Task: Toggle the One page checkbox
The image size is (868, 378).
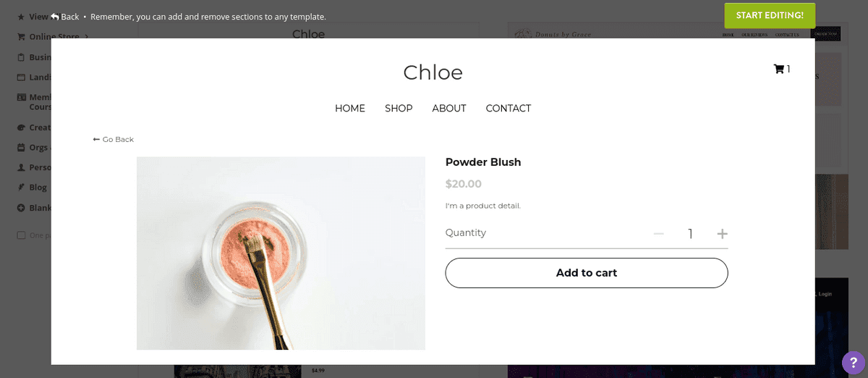Action: [x=21, y=235]
